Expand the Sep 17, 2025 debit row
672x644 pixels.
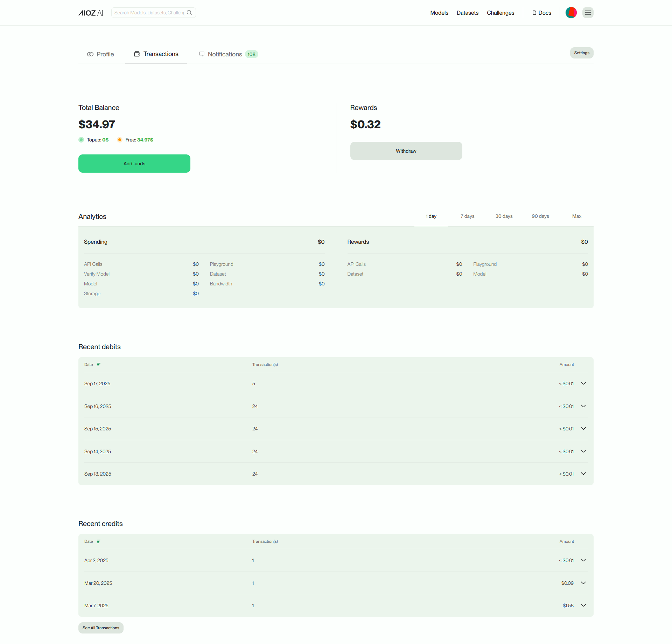click(x=583, y=383)
